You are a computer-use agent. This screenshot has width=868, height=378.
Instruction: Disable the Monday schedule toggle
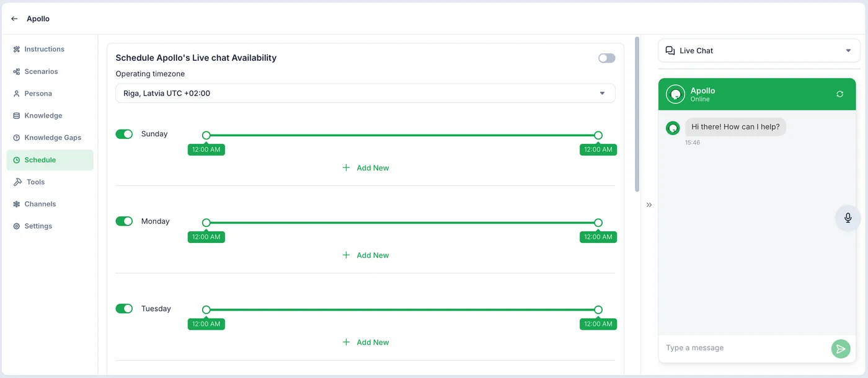pyautogui.click(x=124, y=221)
